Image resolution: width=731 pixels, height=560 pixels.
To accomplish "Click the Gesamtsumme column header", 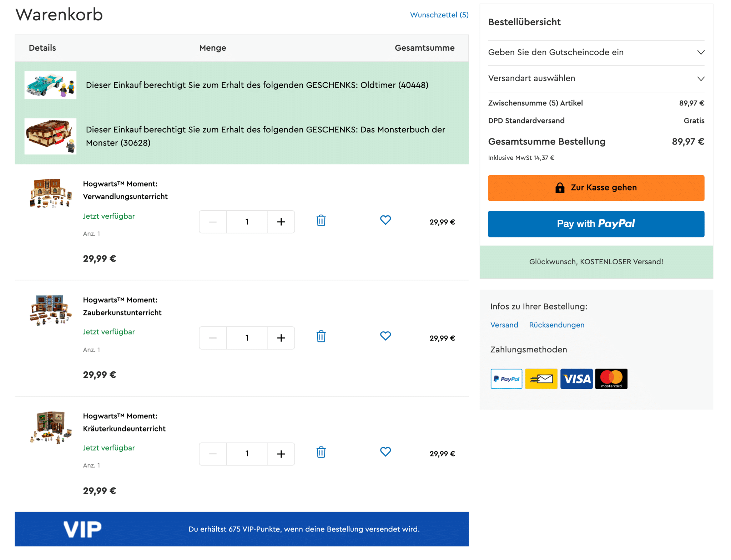I will pos(425,48).
